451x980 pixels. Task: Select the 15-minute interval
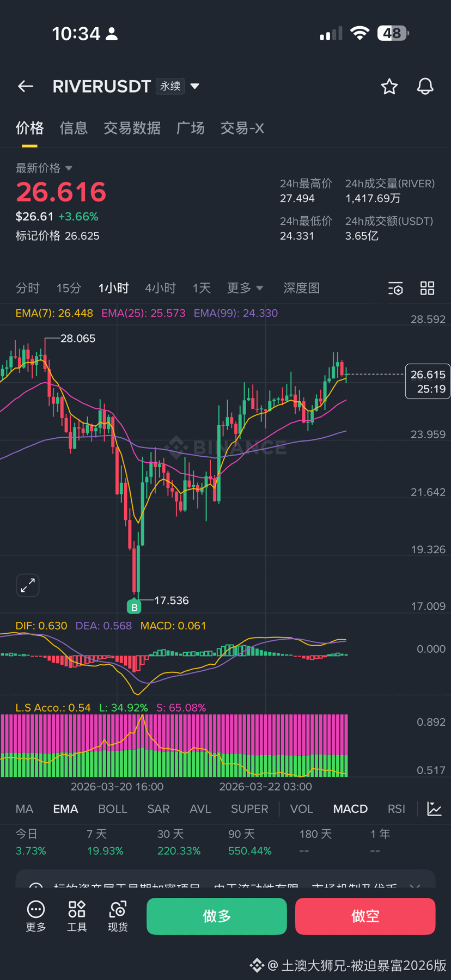click(69, 288)
